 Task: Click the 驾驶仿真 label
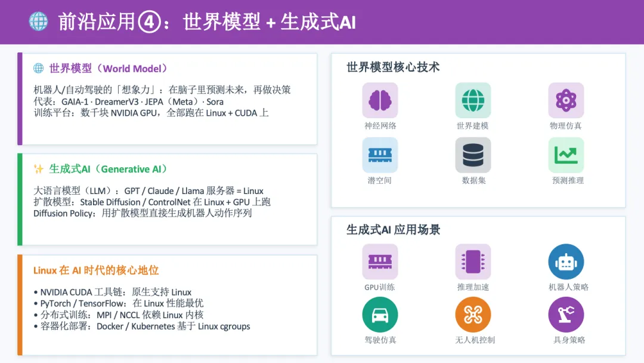coord(380,340)
